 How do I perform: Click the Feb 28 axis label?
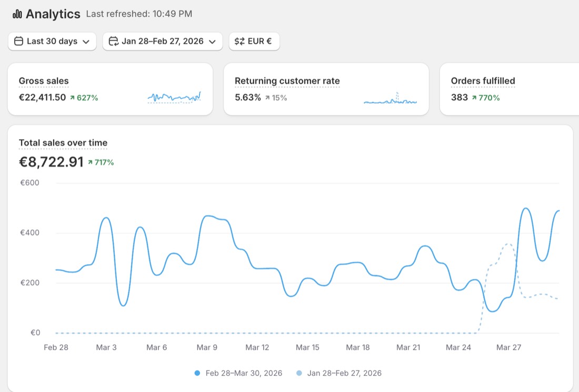pos(56,347)
